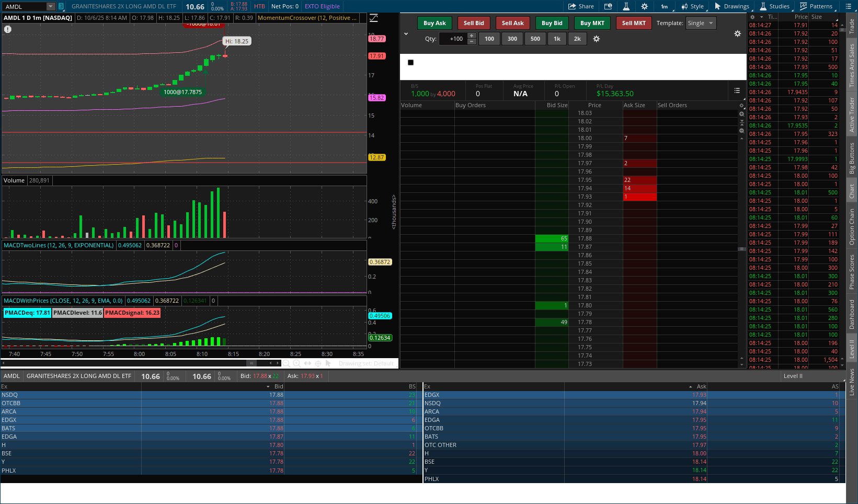Open chart settings gear in toolbar
The height and width of the screenshot is (504, 858).
tap(644, 6)
